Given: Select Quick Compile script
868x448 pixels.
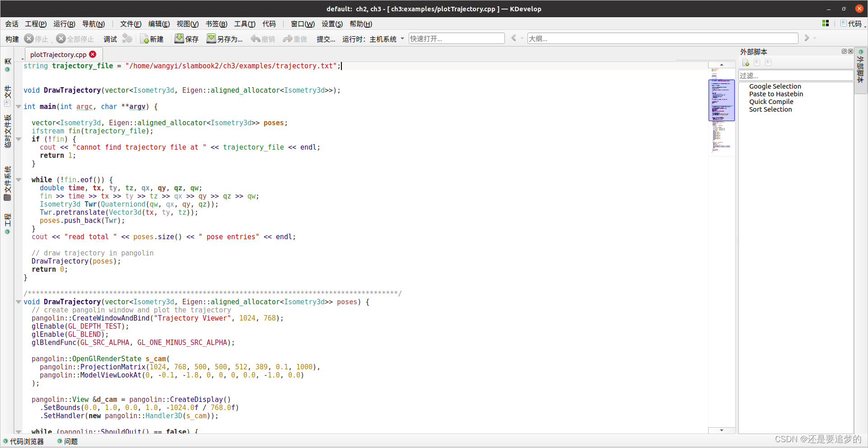Looking at the screenshot, I should click(771, 102).
